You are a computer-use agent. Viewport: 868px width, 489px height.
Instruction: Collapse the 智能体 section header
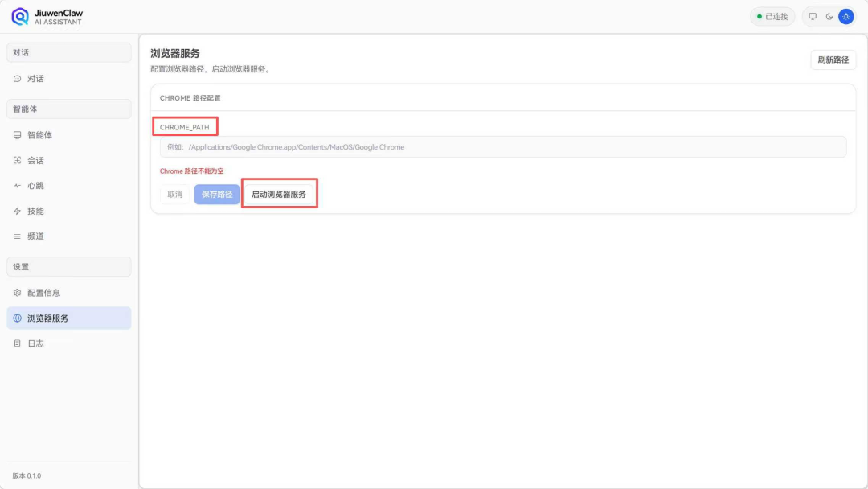(x=68, y=109)
